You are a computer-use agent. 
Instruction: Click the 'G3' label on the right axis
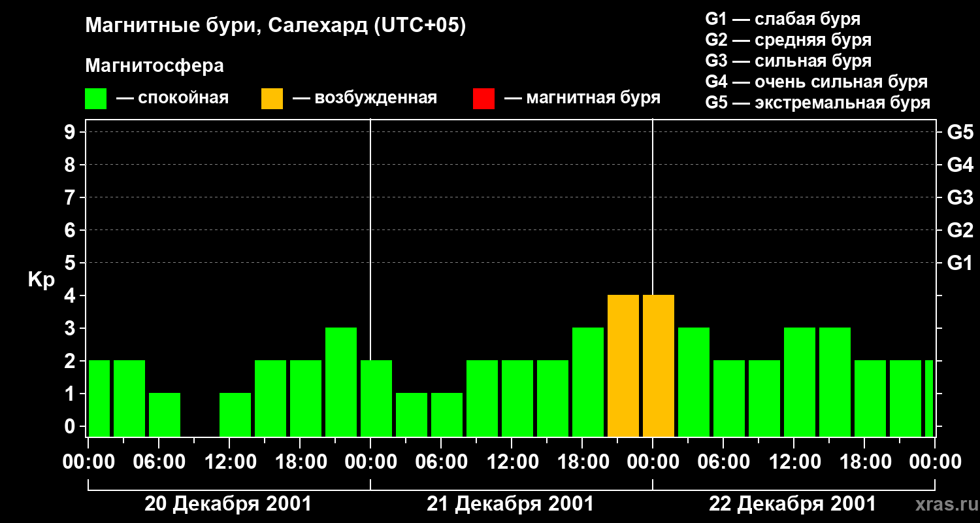[x=960, y=197]
